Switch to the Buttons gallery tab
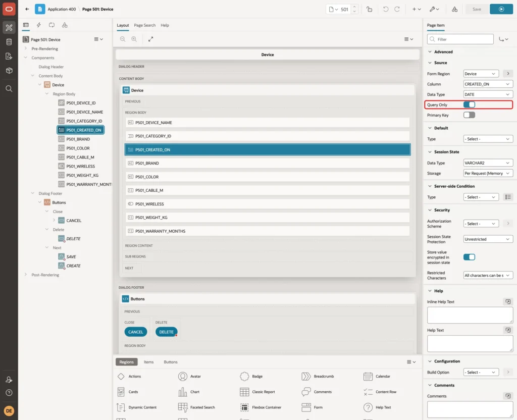 click(171, 362)
